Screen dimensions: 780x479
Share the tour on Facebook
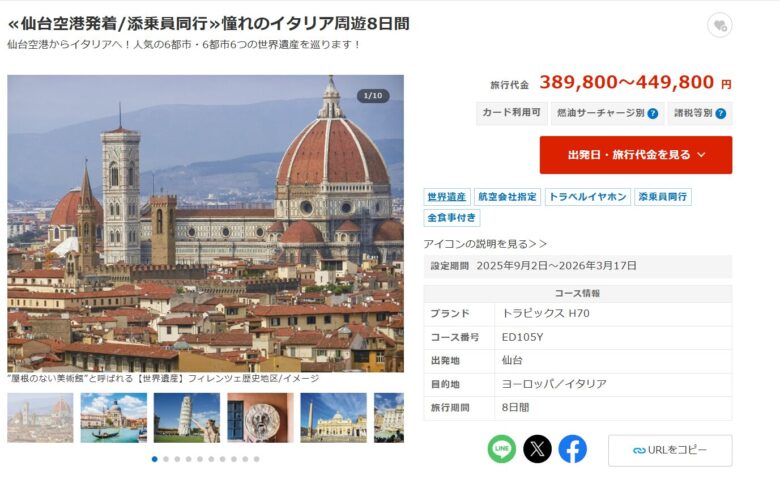[x=573, y=449]
